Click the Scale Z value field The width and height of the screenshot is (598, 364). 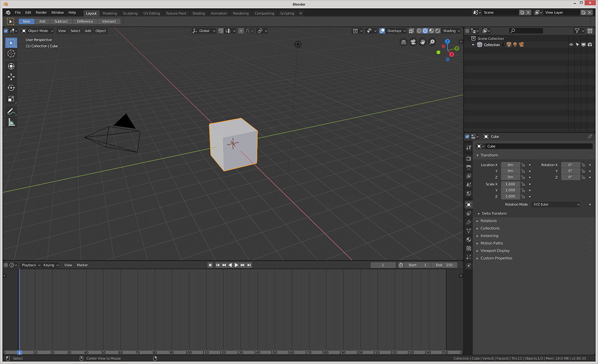tap(510, 196)
